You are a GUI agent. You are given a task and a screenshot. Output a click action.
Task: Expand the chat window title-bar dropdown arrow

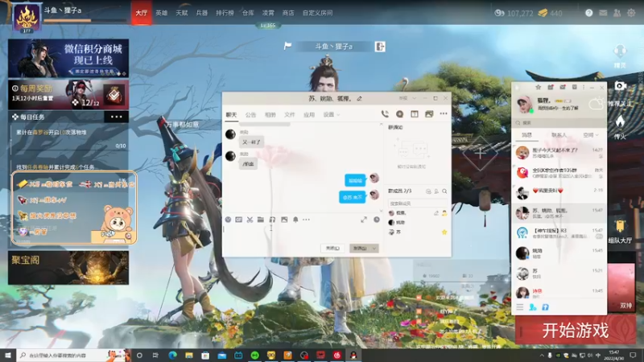tap(414, 98)
